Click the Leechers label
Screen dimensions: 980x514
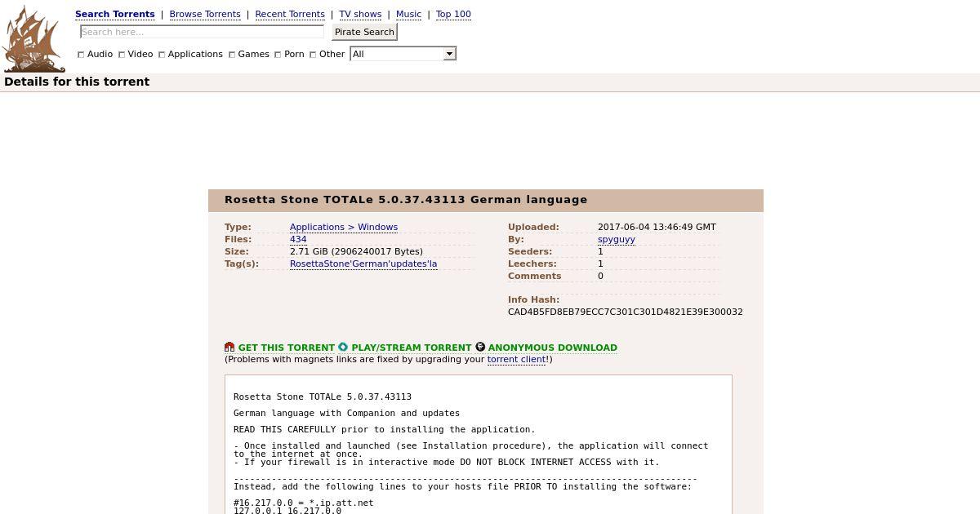[532, 264]
